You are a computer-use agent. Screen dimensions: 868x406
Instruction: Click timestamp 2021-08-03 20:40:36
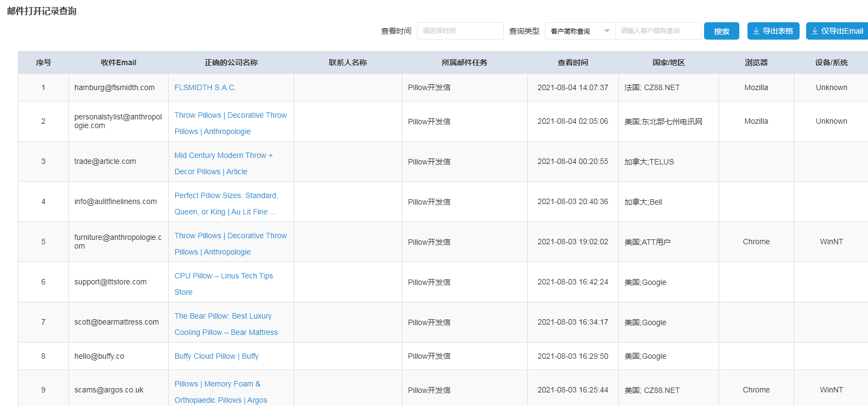tap(573, 201)
